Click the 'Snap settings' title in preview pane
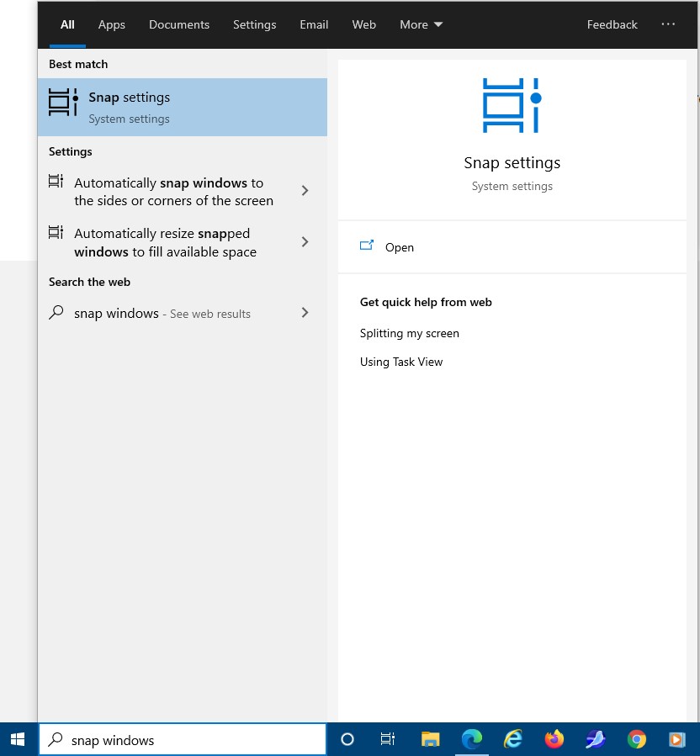 (512, 163)
